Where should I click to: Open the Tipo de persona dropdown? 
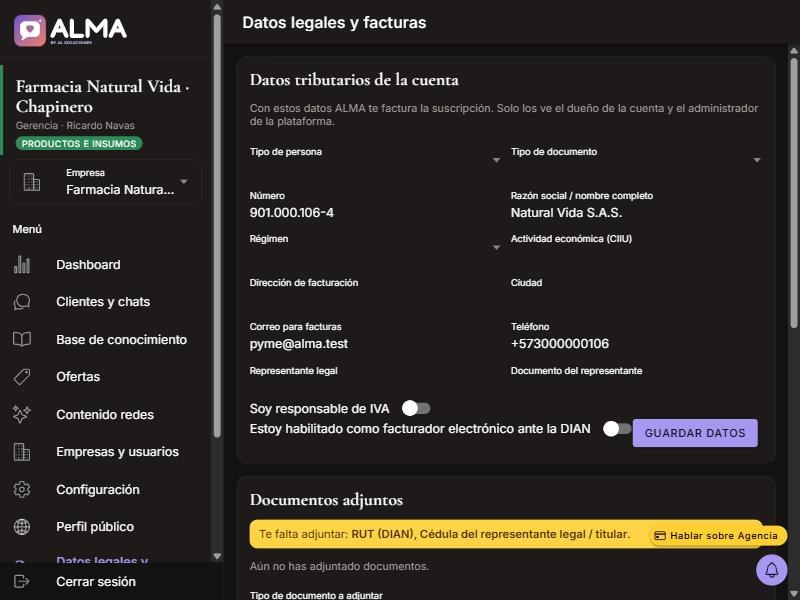[374, 160]
